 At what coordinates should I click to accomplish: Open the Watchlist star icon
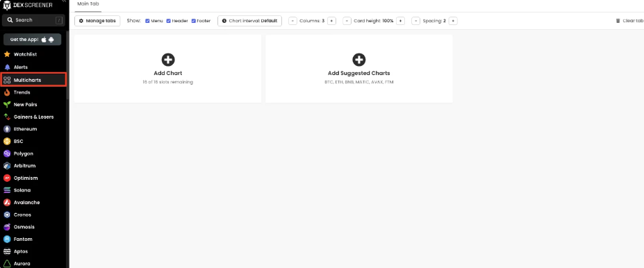click(7, 54)
